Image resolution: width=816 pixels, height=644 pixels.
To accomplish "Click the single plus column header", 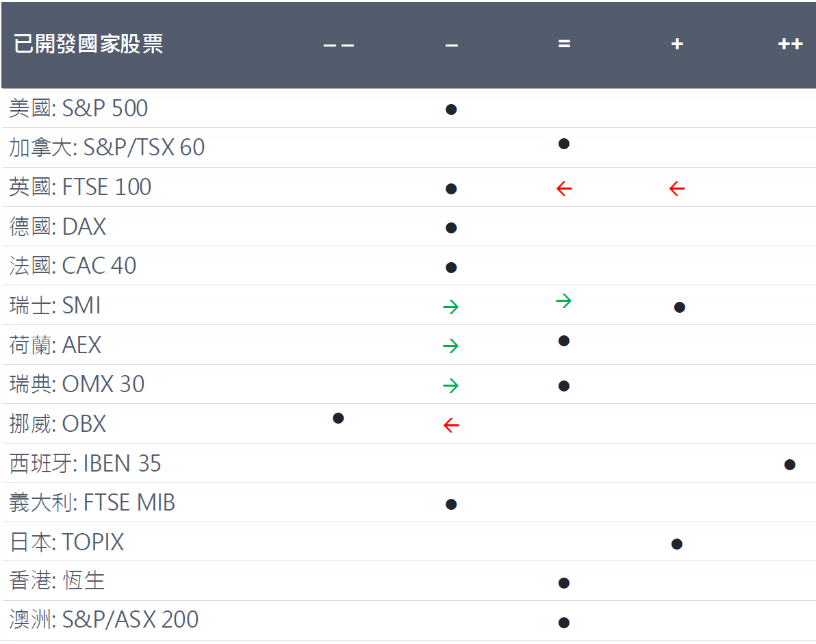I will [x=677, y=44].
